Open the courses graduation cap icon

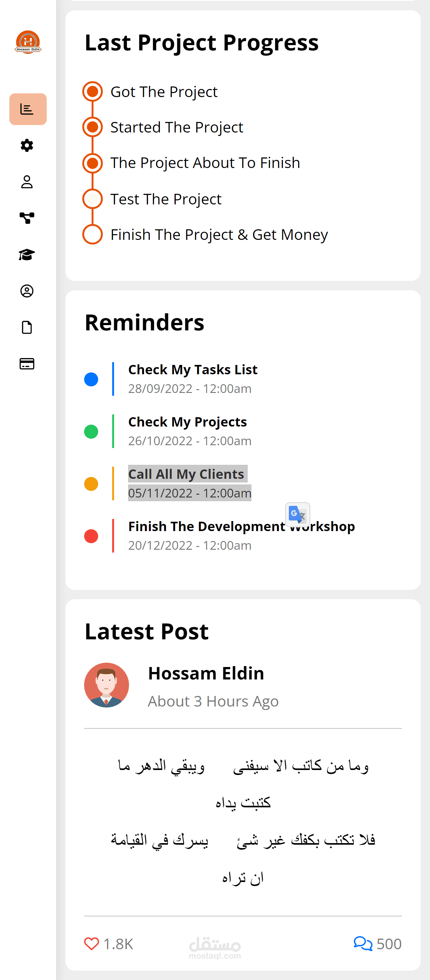(27, 254)
